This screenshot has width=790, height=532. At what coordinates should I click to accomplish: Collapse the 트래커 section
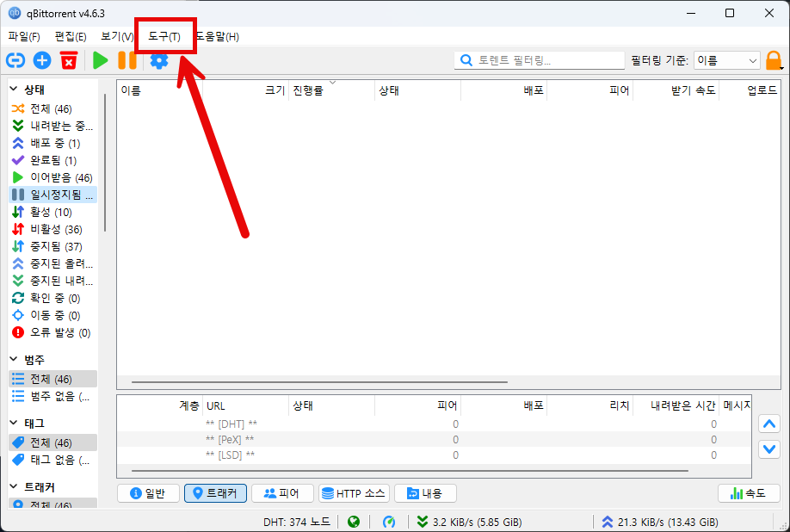tap(14, 486)
